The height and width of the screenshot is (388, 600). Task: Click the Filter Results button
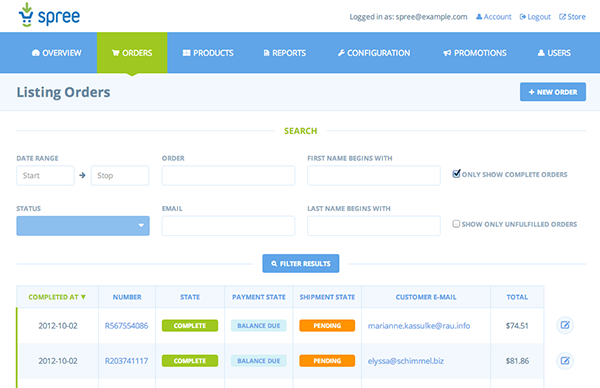click(x=301, y=263)
